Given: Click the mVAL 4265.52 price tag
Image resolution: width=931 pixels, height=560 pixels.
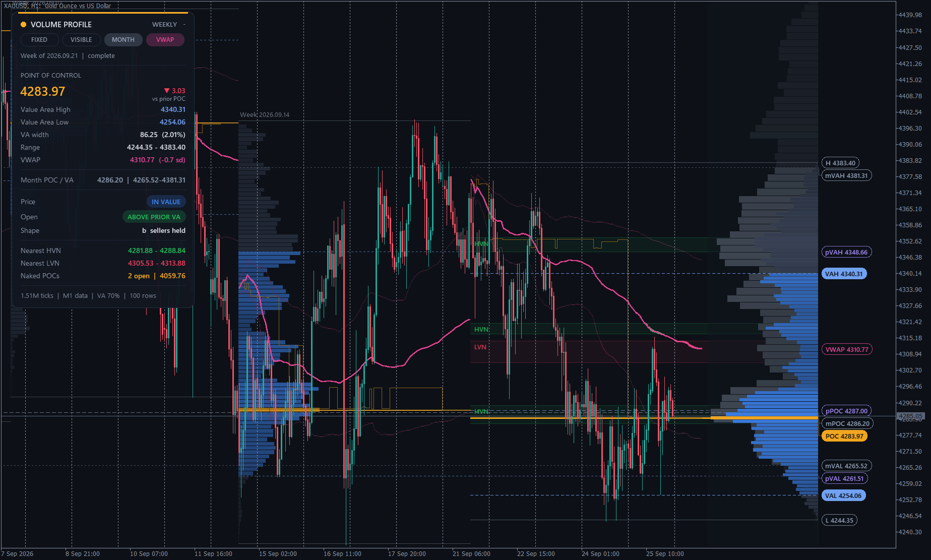Looking at the screenshot, I should click(846, 466).
